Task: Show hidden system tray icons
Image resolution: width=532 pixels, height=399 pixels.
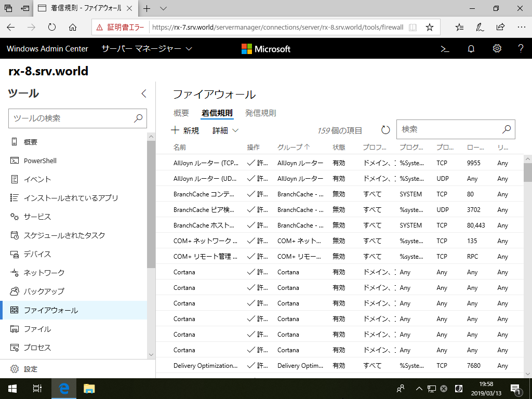Action: (x=419, y=389)
